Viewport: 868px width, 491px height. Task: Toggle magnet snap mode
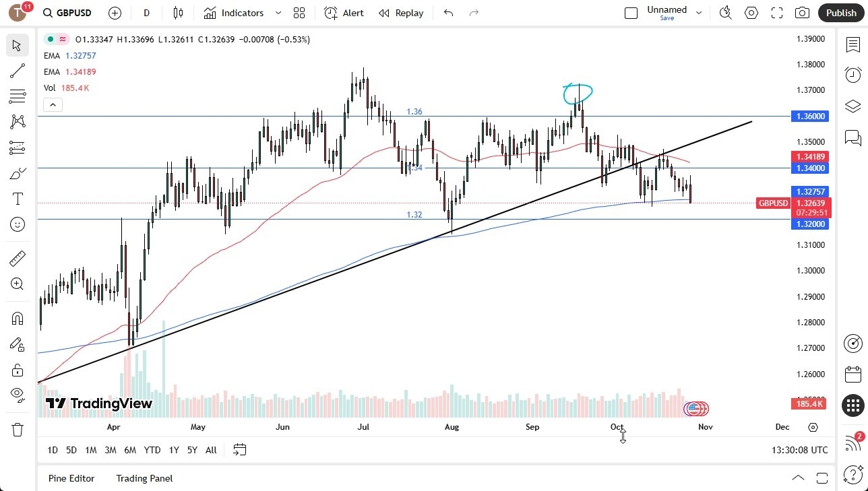(x=17, y=318)
